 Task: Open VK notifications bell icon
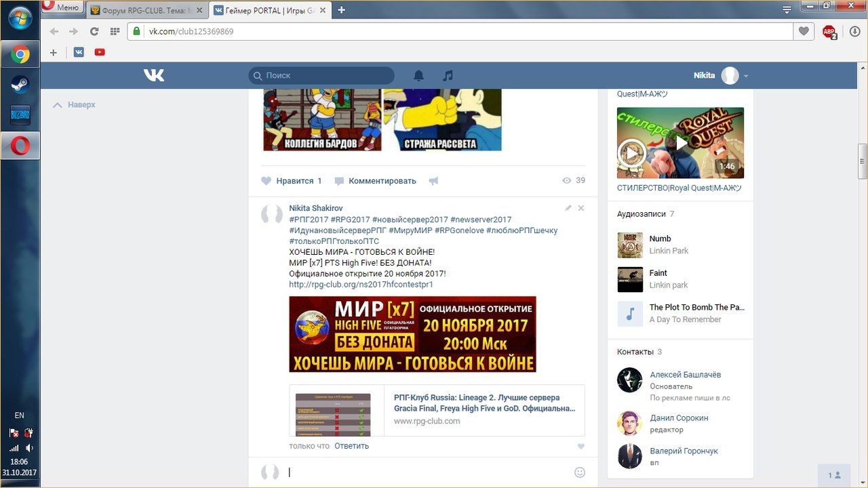418,75
